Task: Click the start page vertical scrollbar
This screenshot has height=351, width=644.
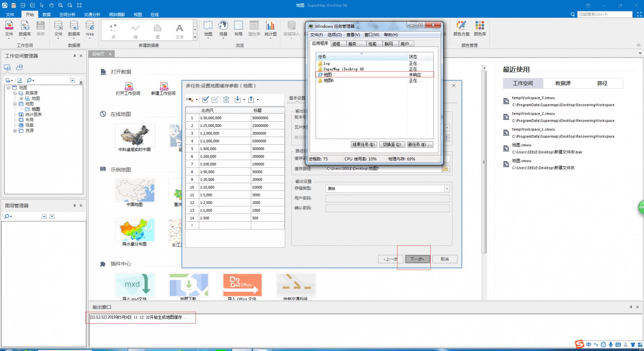Action: [x=484, y=162]
